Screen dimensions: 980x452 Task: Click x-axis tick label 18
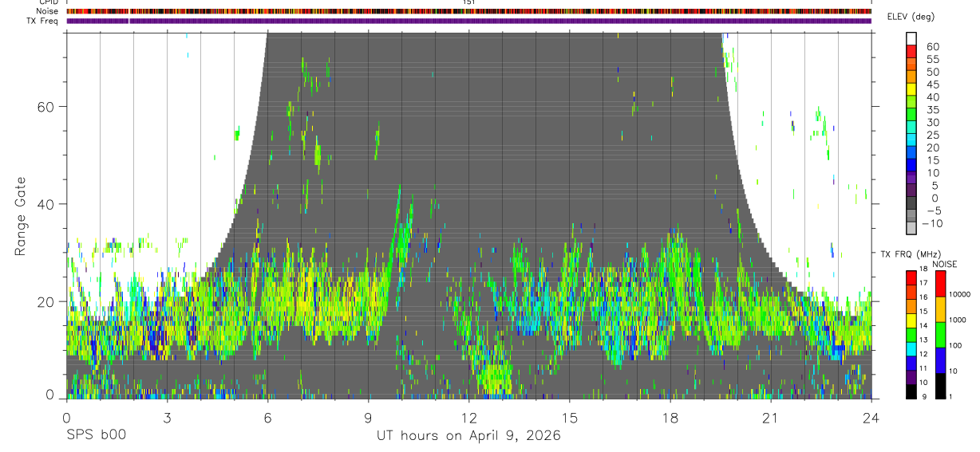670,417
